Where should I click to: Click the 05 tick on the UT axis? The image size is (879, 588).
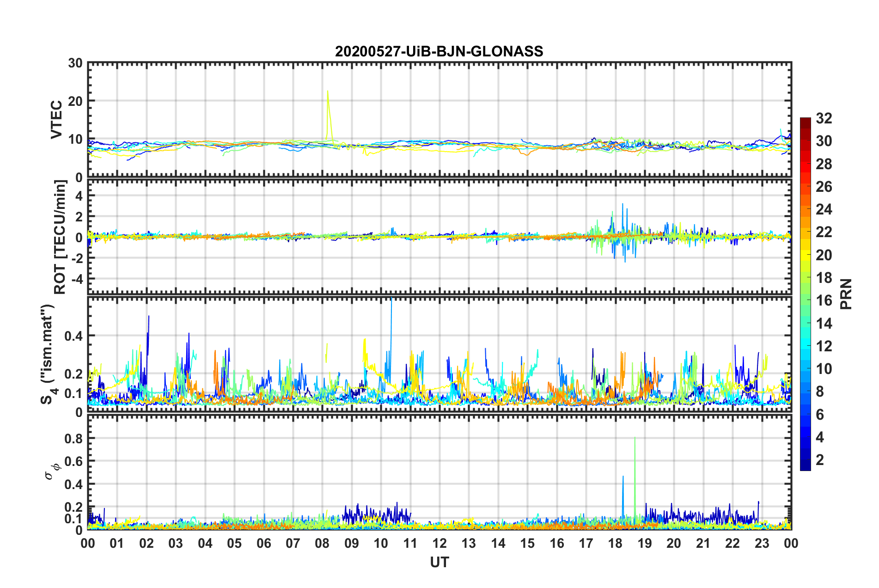coord(234,543)
